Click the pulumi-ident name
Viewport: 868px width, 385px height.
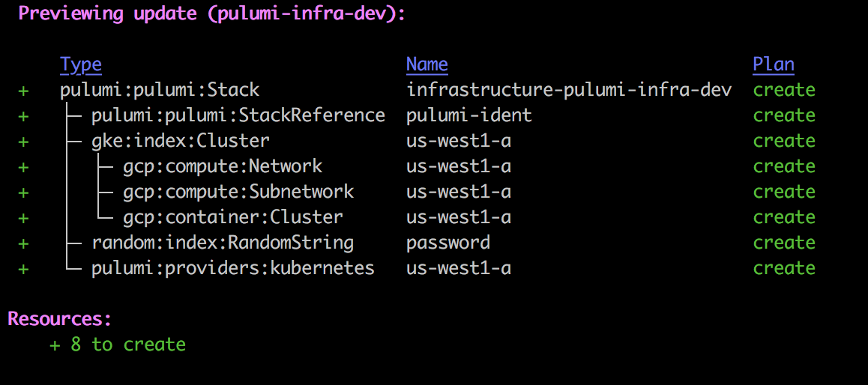pos(469,115)
